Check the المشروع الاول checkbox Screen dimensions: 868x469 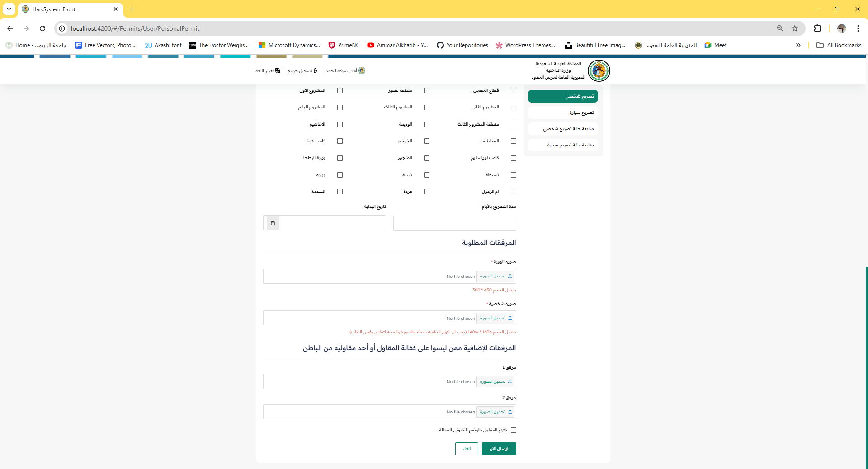point(340,90)
